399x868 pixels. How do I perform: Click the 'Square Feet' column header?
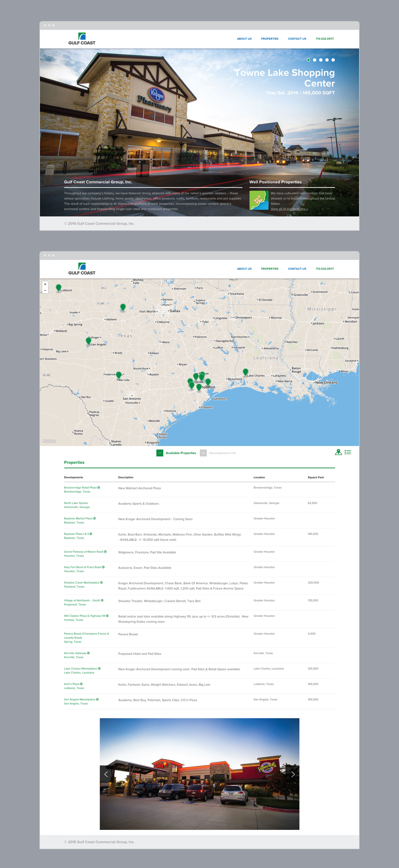(316, 477)
